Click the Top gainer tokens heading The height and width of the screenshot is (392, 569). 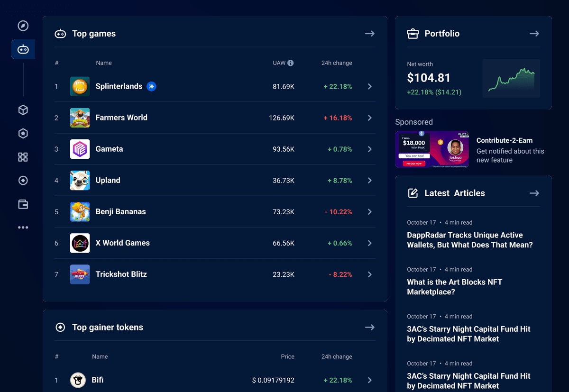(108, 327)
